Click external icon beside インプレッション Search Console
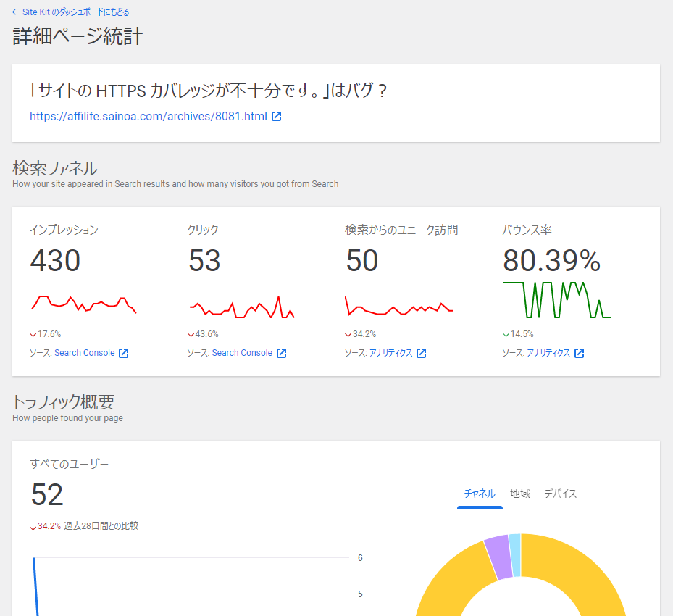This screenshot has height=616, width=673. [124, 353]
